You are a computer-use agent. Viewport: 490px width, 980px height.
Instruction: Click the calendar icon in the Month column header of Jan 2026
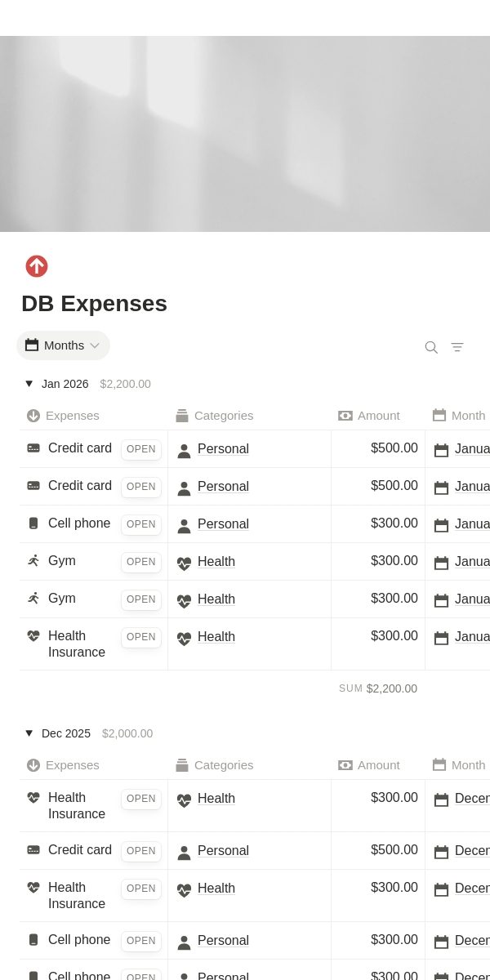tap(439, 415)
